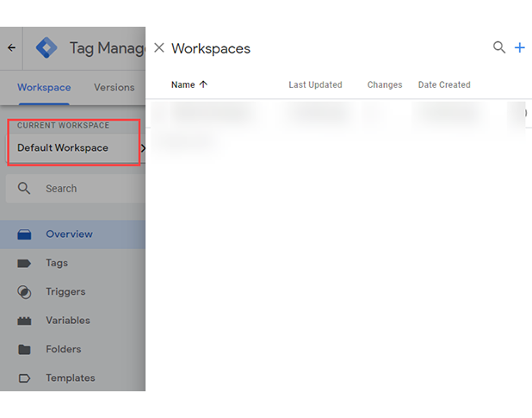
Task: Click the Variables brick icon
Action: pyautogui.click(x=24, y=321)
